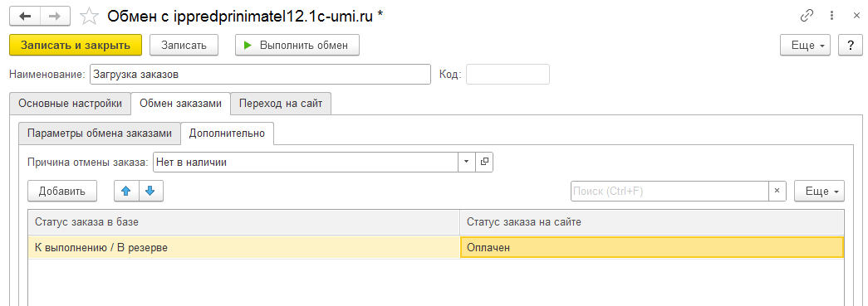The width and height of the screenshot is (868, 306).
Task: Expand the Причина отмены заказа dropdown arrow
Action: (467, 162)
